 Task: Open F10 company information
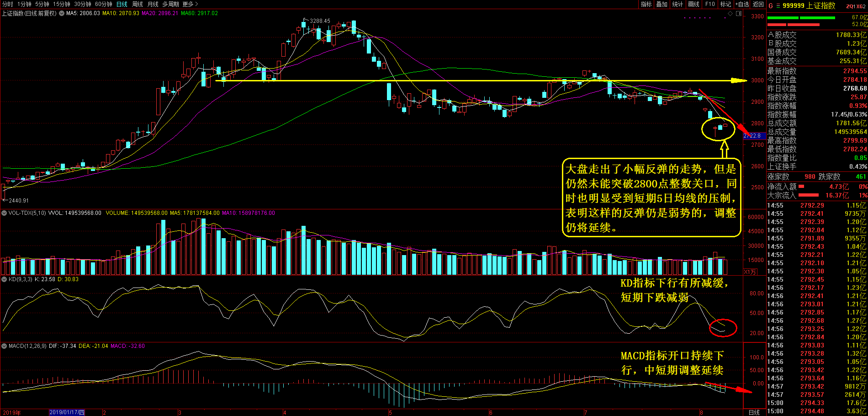click(710, 4)
